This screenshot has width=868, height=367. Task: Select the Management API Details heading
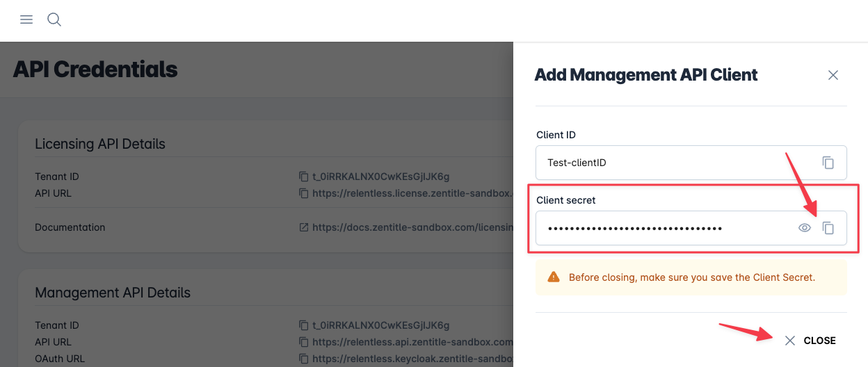(x=113, y=293)
